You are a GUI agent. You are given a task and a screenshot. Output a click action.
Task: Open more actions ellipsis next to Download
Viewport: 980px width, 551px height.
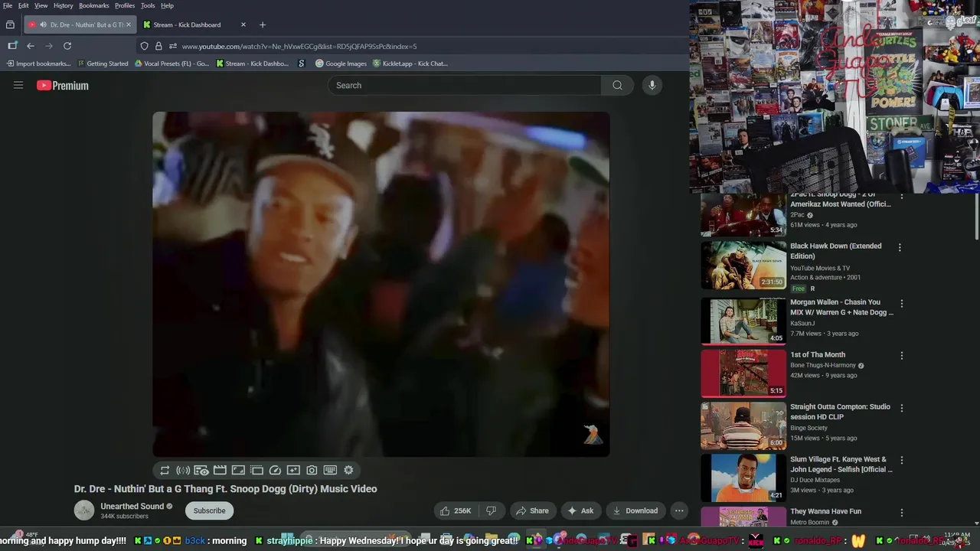[679, 510]
